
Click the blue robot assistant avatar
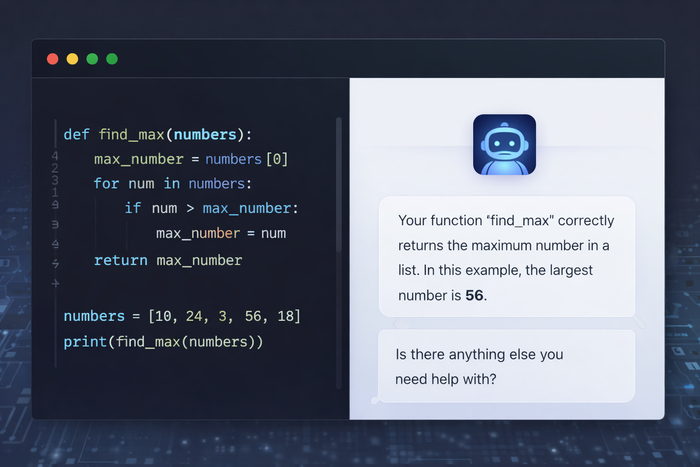coord(504,145)
